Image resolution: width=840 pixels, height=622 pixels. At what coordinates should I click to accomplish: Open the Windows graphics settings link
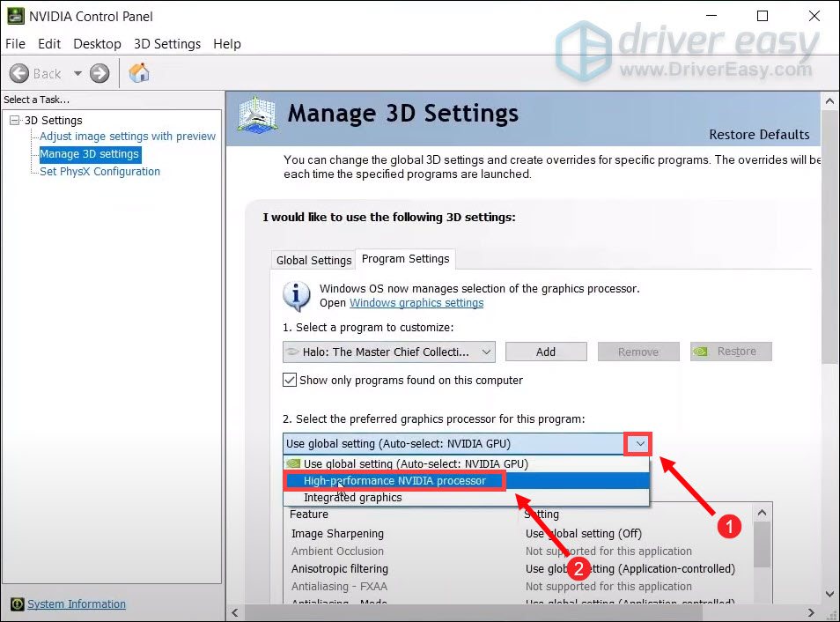(416, 303)
